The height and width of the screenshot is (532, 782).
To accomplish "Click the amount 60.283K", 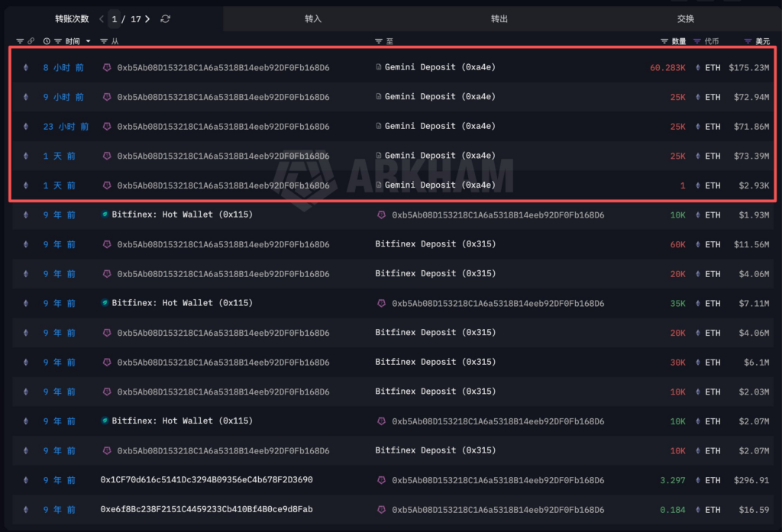I will (667, 67).
